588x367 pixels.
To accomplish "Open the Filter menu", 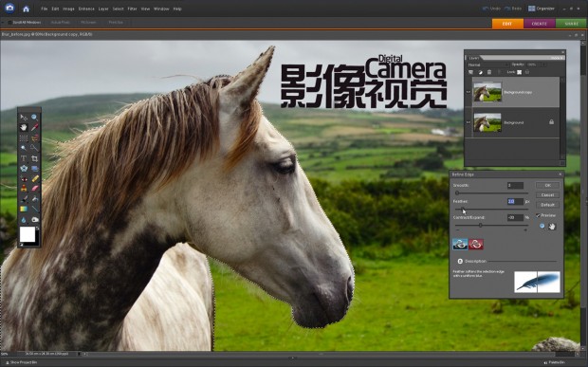I will (x=133, y=9).
